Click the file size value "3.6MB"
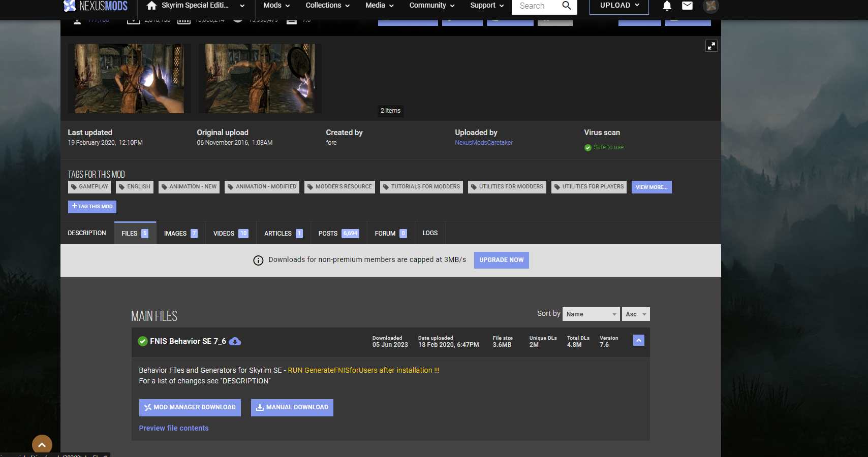Viewport: 868px width, 457px height. 502,345
